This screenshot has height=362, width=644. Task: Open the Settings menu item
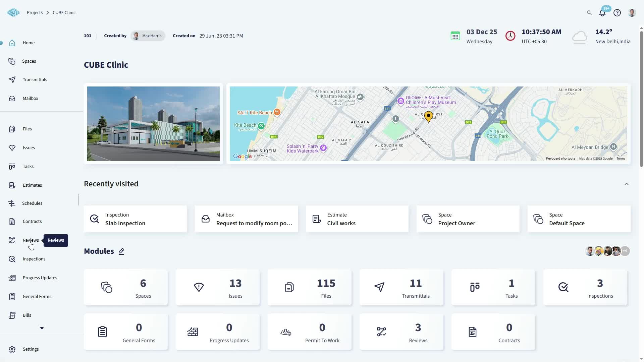pos(31,349)
